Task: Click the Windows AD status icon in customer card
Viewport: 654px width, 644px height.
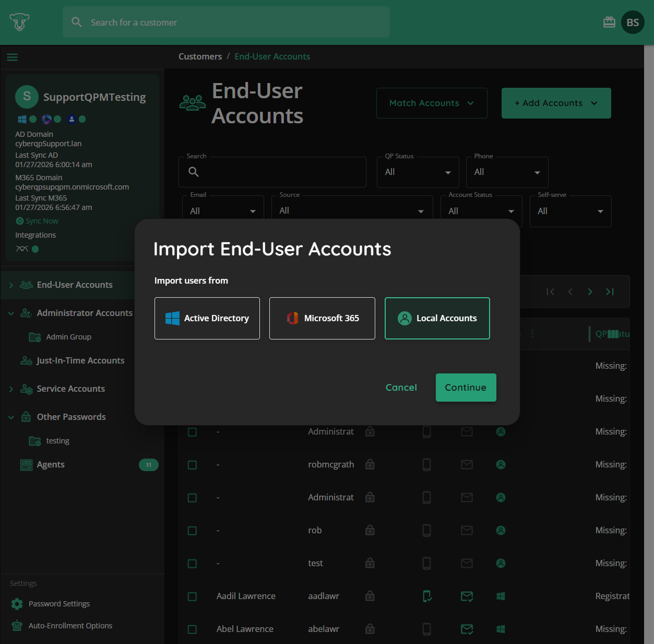Action: tap(22, 120)
